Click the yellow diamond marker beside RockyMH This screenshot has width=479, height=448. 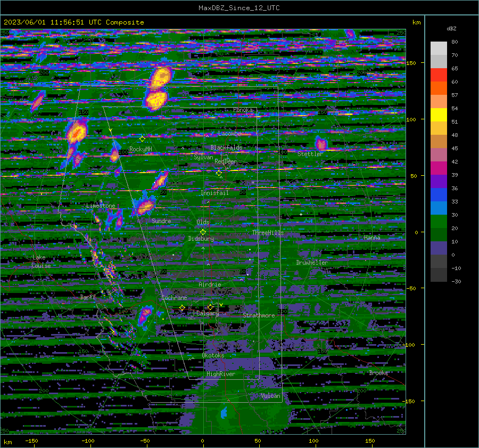142,139
